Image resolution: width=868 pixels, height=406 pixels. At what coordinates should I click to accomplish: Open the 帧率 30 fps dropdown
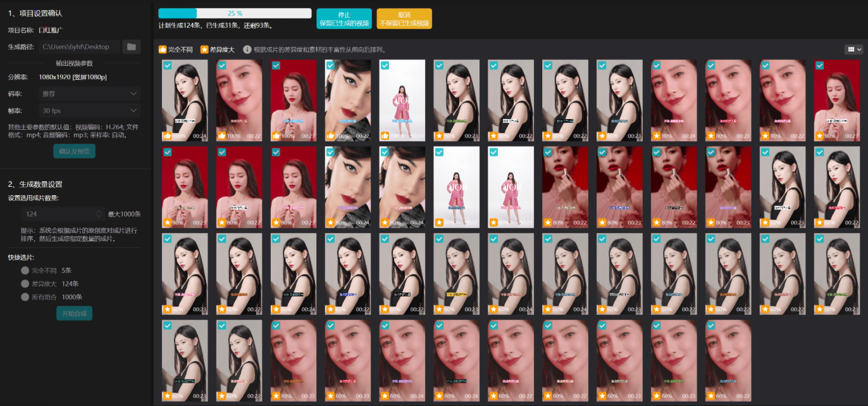click(x=89, y=110)
